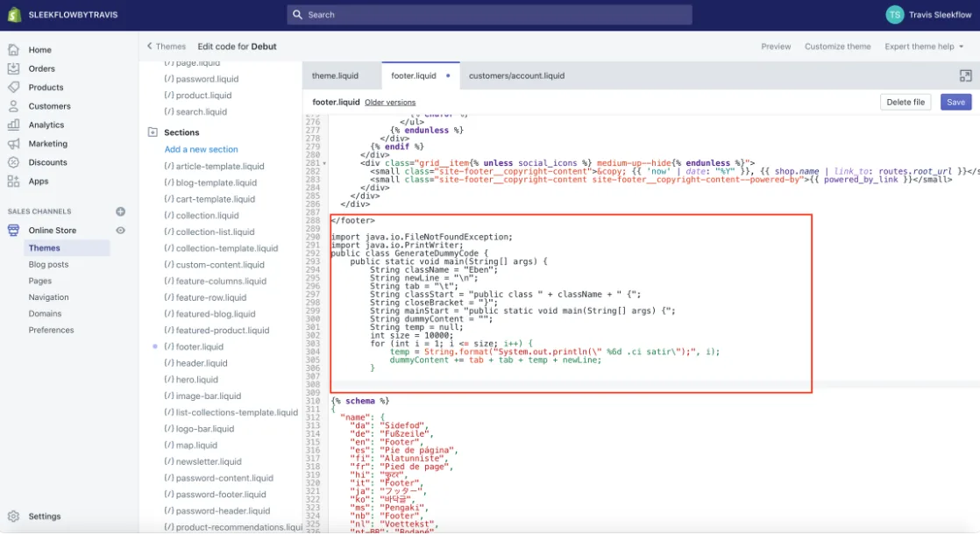
Task: Go back with the Themes chevron
Action: (149, 46)
